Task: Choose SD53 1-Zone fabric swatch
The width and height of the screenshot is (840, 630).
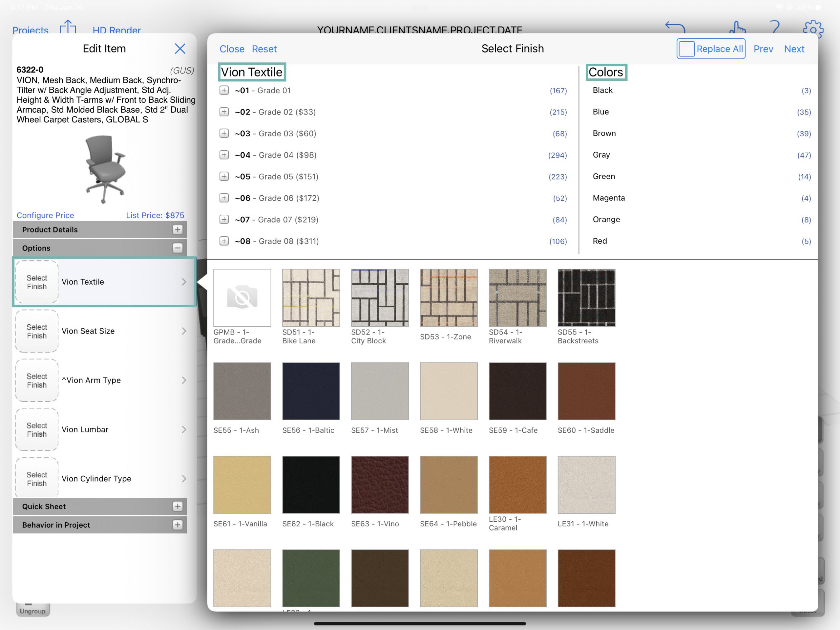Action: (x=449, y=298)
